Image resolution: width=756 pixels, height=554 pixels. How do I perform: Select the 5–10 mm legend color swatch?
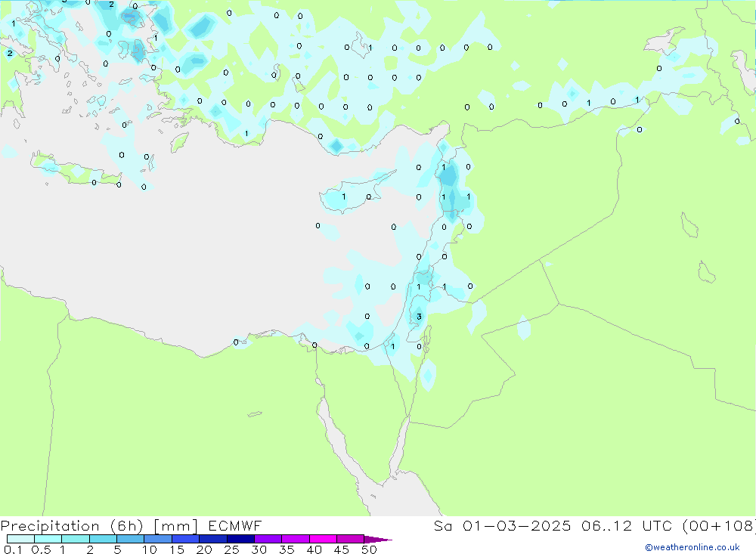pyautogui.click(x=130, y=539)
